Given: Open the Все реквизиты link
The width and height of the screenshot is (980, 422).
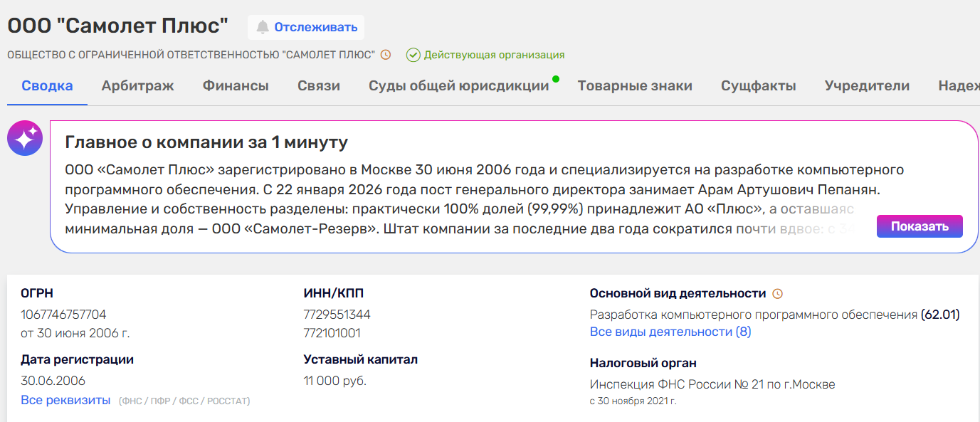Looking at the screenshot, I should click(65, 400).
